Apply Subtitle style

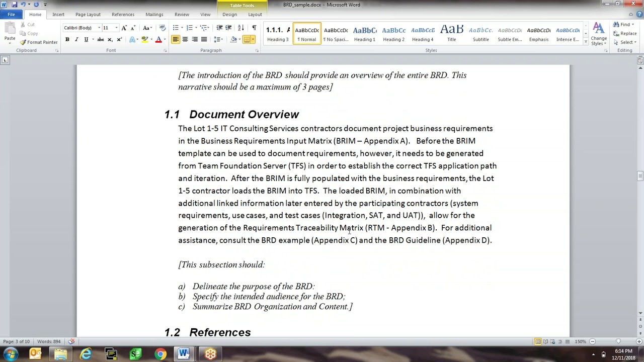[480, 34]
